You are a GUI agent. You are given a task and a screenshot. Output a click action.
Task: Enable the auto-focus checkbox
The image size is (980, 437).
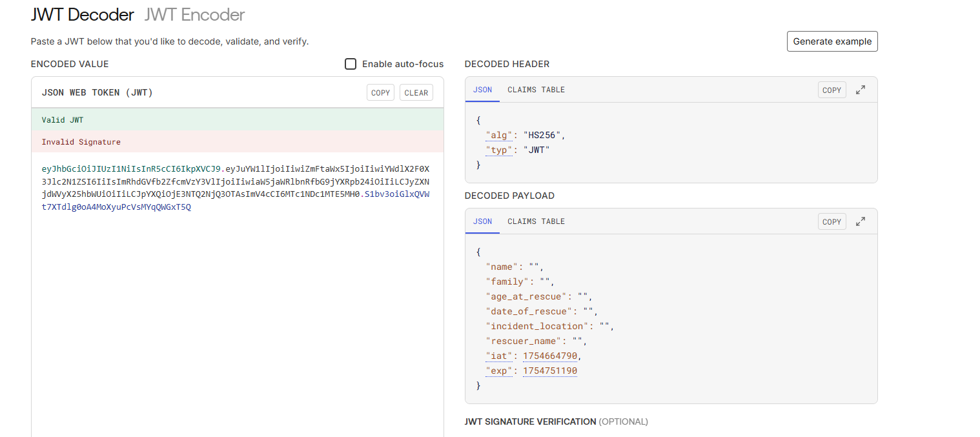click(x=351, y=64)
